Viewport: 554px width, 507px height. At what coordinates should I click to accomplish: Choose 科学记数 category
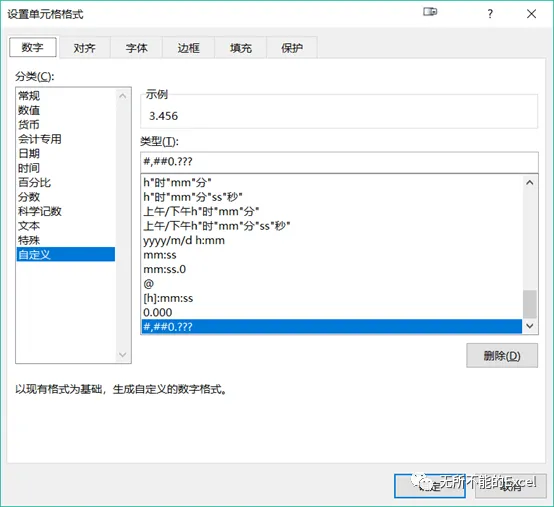[66, 211]
